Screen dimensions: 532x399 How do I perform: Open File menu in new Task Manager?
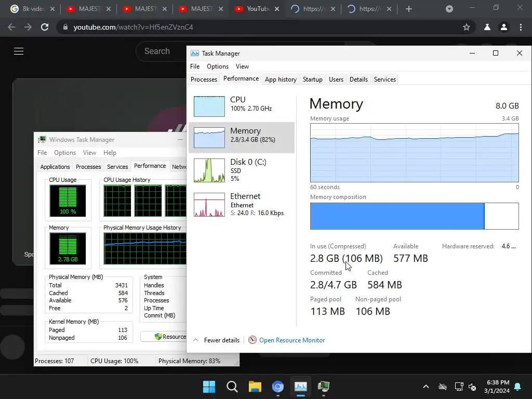pos(195,66)
